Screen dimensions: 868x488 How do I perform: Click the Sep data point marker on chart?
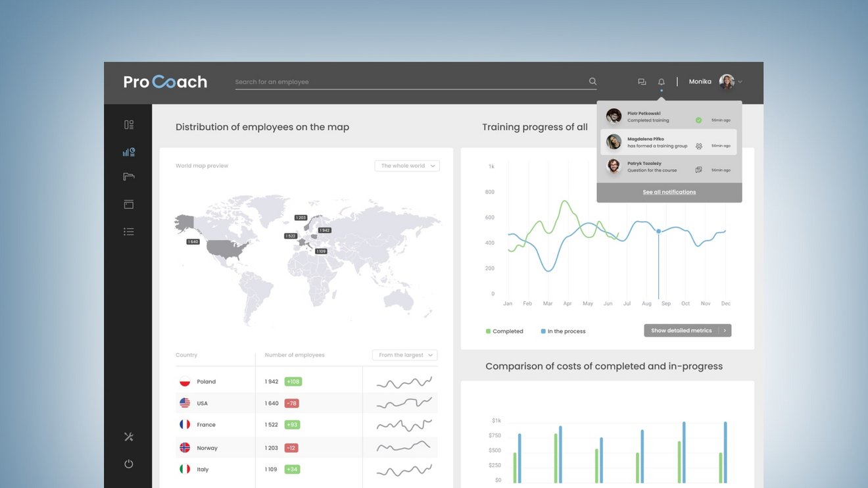[658, 232]
